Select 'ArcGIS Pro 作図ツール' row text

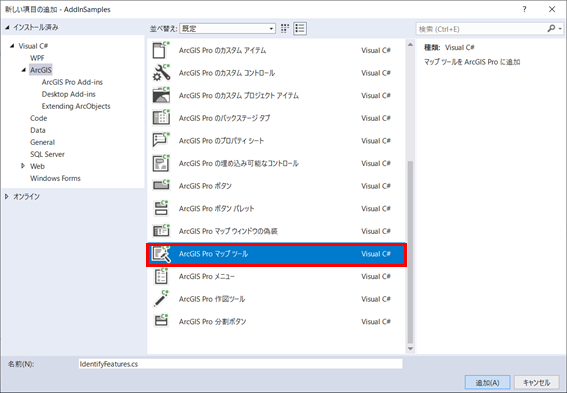point(212,299)
